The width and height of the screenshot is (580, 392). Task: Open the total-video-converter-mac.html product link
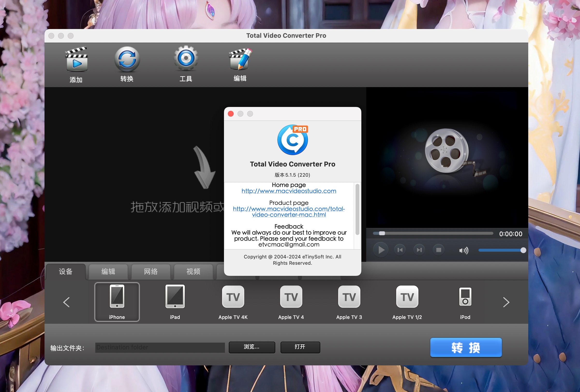coord(289,212)
